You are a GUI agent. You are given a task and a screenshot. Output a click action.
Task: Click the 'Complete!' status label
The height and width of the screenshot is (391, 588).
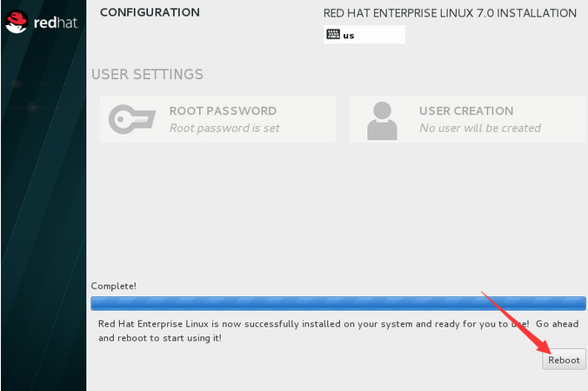[x=114, y=286]
